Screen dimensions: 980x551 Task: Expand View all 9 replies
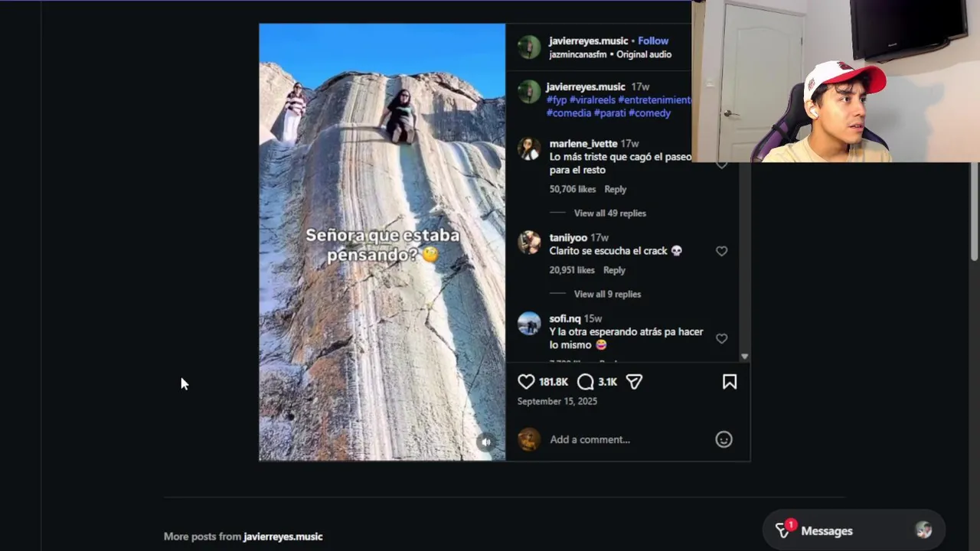coord(607,294)
